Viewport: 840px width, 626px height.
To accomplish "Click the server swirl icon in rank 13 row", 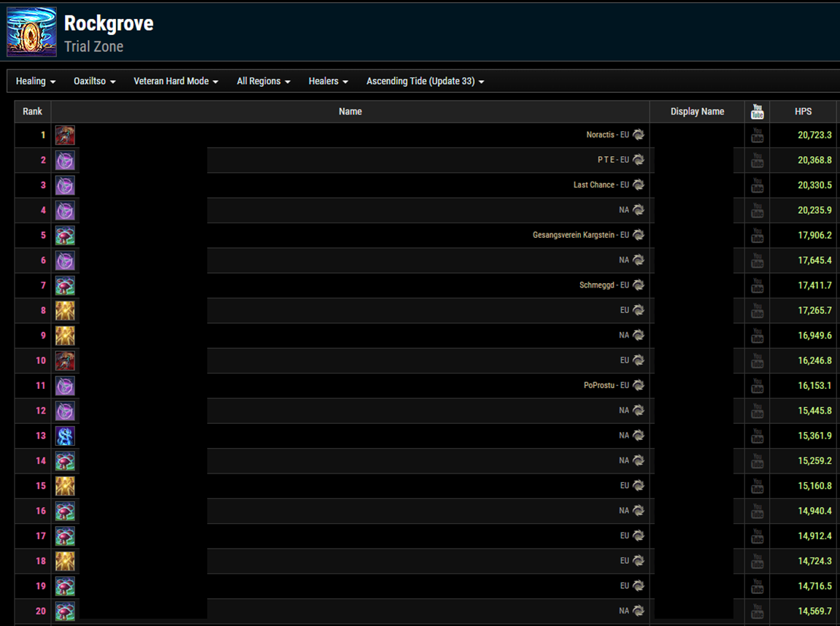I will point(639,436).
